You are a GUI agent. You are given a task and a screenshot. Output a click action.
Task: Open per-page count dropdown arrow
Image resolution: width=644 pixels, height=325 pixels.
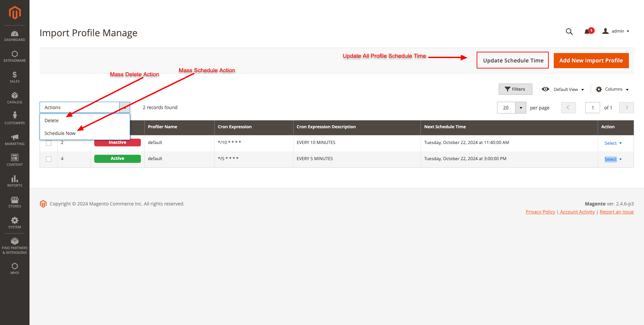pyautogui.click(x=521, y=108)
